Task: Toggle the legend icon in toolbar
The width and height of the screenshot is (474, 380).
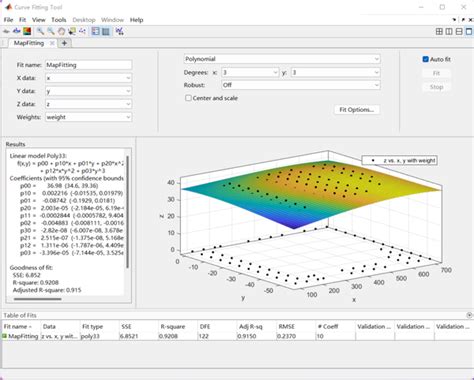Action: point(96,31)
